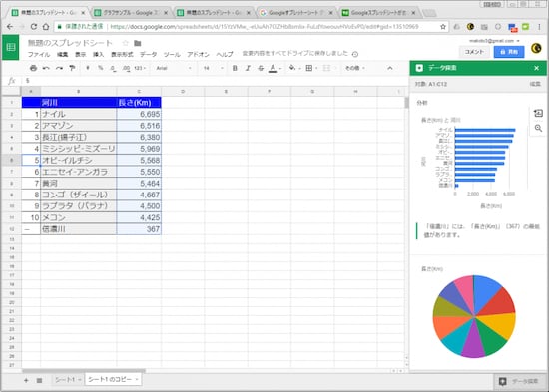Select the paint format tool

pyautogui.click(x=72, y=68)
